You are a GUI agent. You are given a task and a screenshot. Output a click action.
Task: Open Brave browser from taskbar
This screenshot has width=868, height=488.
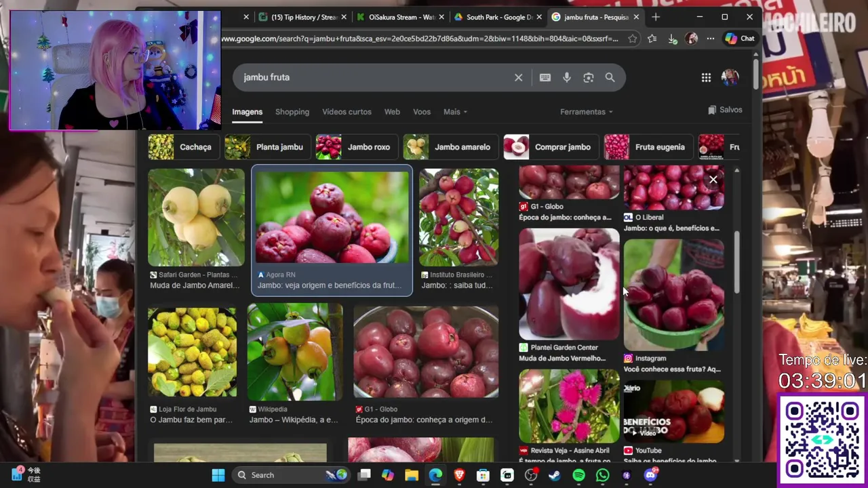click(x=459, y=475)
